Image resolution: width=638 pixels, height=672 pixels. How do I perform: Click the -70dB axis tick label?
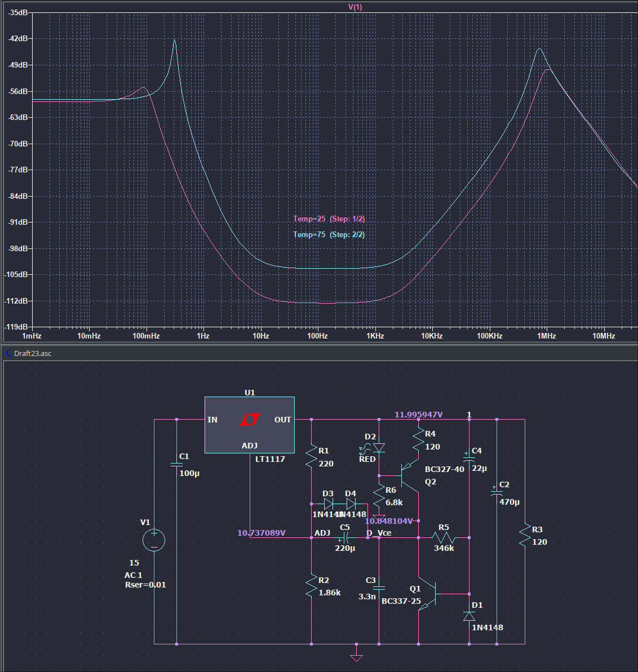(18, 144)
